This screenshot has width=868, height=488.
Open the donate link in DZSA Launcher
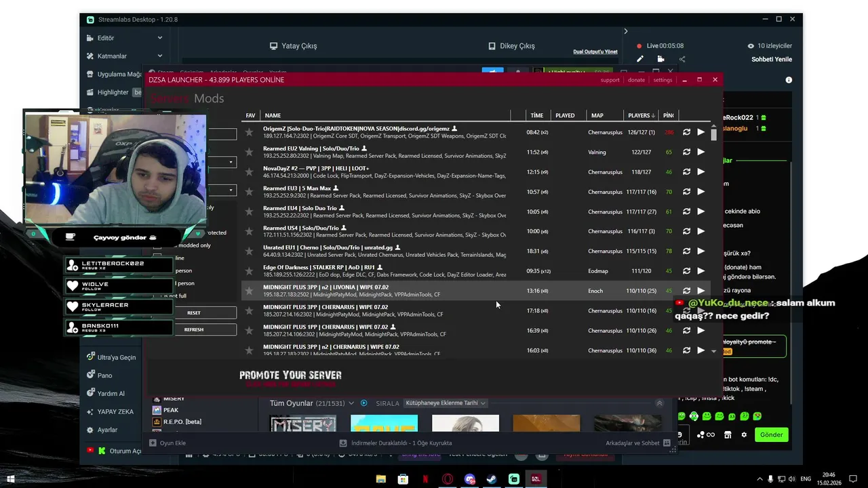pos(636,80)
